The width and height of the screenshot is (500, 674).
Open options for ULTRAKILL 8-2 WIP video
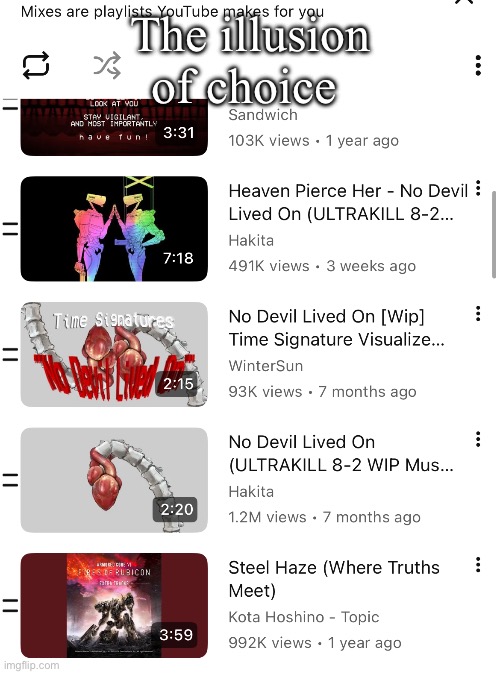[x=478, y=439]
